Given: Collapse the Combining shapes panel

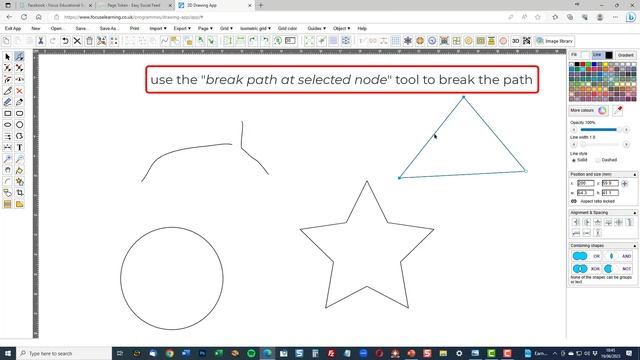Looking at the screenshot, I should click(635, 246).
